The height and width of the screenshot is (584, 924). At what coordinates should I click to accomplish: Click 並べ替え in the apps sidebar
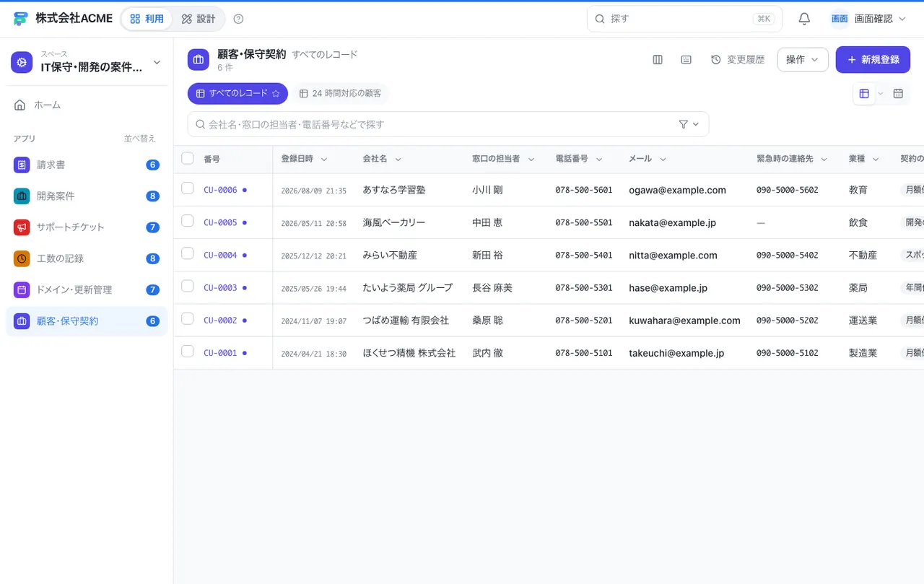click(x=140, y=139)
